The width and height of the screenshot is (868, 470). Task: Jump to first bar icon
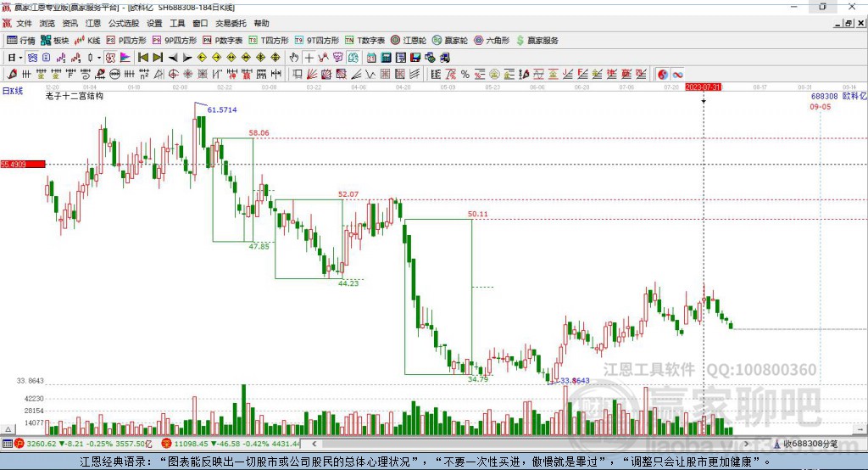(x=142, y=58)
